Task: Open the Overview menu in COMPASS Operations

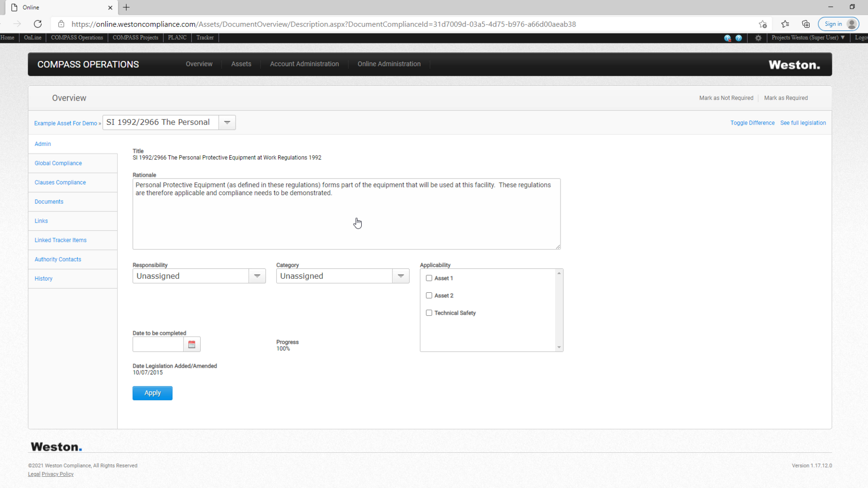Action: click(x=199, y=64)
